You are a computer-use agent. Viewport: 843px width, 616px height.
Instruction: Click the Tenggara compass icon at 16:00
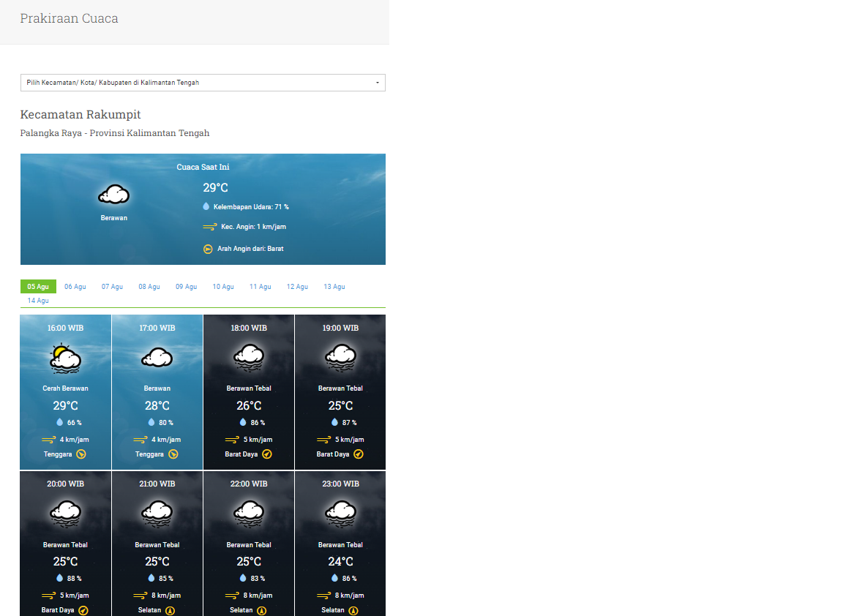[81, 454]
